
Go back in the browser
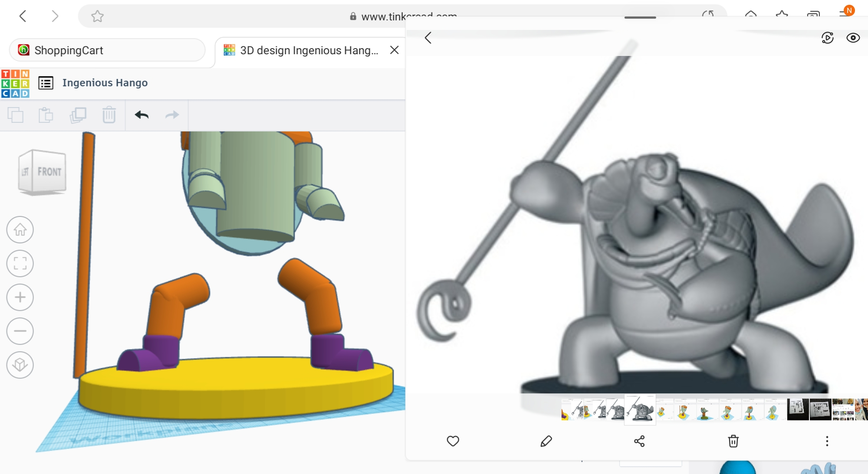click(x=23, y=16)
